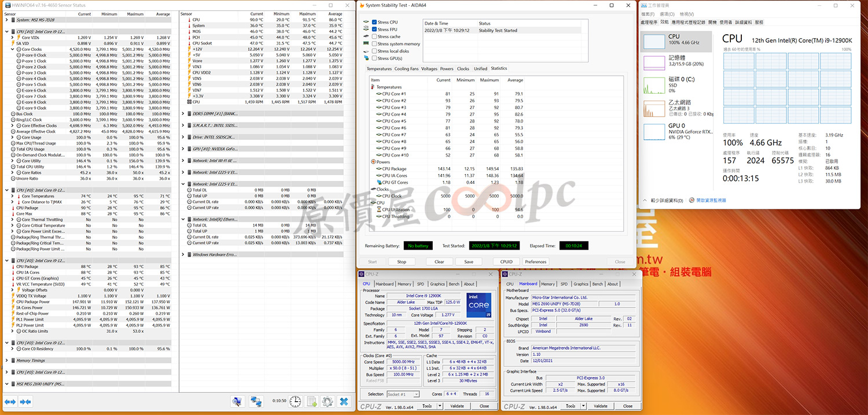Click the Max TDP 125.0 W field in CPU-Z

click(453, 302)
